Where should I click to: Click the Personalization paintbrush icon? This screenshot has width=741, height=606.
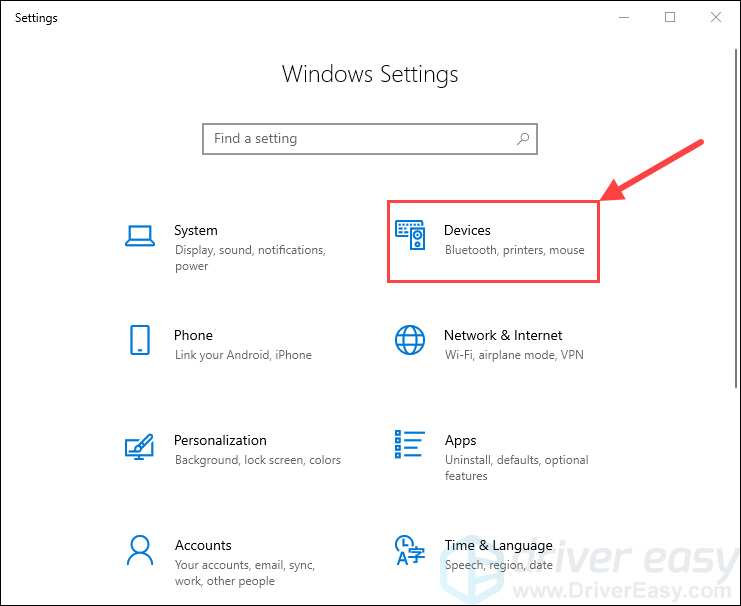[140, 446]
